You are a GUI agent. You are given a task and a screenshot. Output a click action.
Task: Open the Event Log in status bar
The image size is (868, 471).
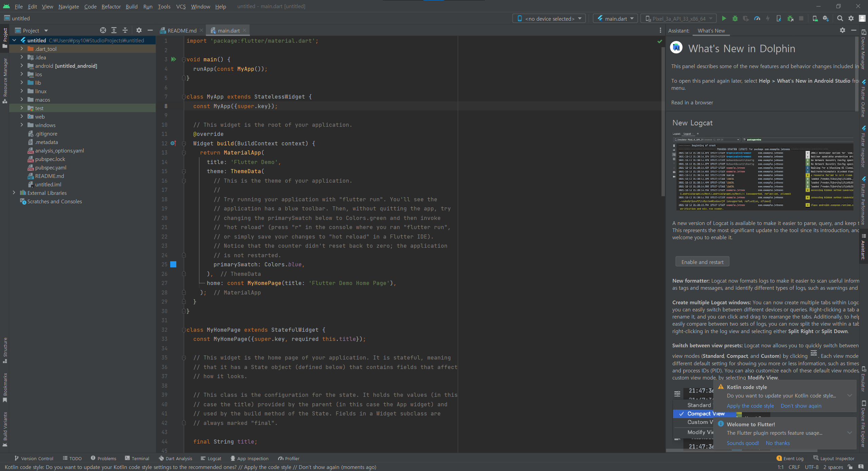(x=790, y=458)
